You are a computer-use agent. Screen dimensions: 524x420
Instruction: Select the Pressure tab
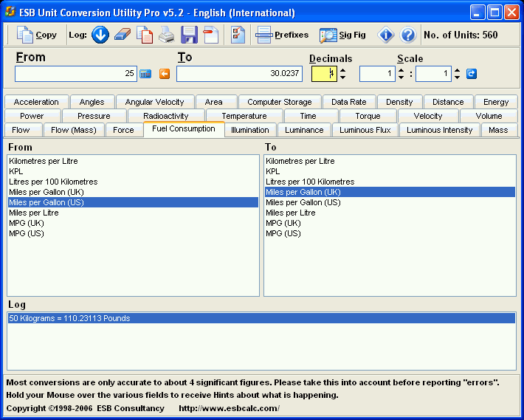[94, 116]
